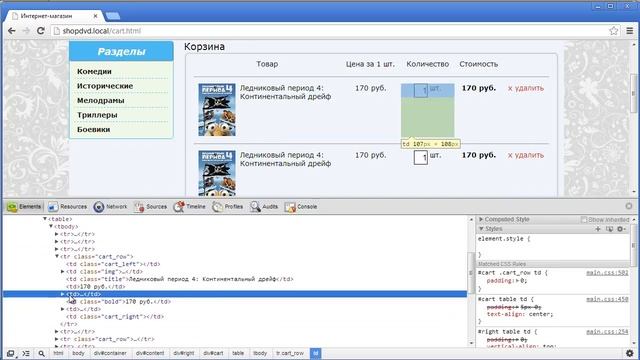Close the Интернет-магазин tab

[95, 16]
